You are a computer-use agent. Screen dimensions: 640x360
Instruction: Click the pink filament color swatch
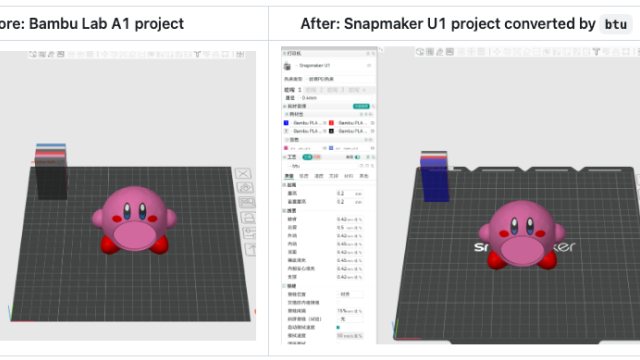click(286, 148)
